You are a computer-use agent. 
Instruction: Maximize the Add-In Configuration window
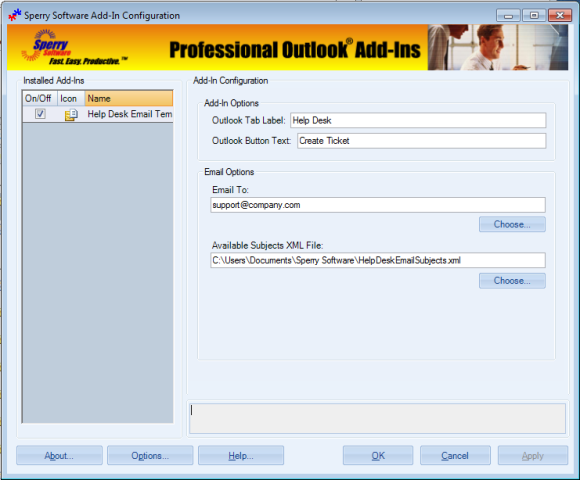coord(534,16)
